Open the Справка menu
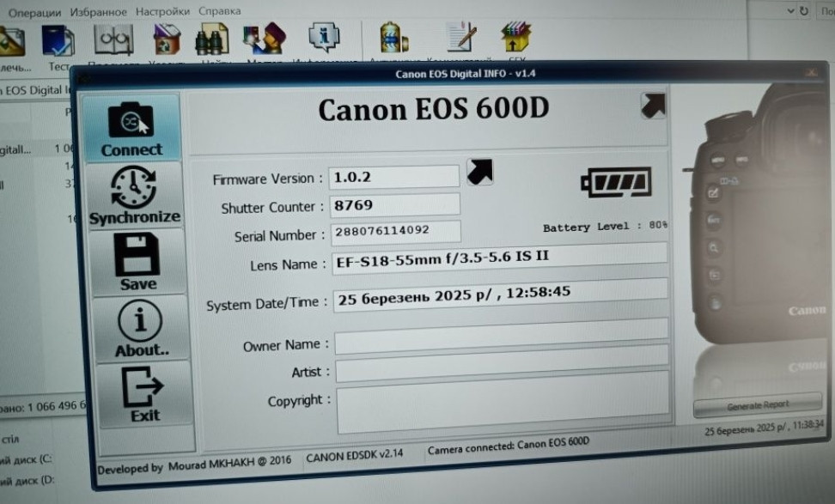The width and height of the screenshot is (835, 504). pos(218,10)
